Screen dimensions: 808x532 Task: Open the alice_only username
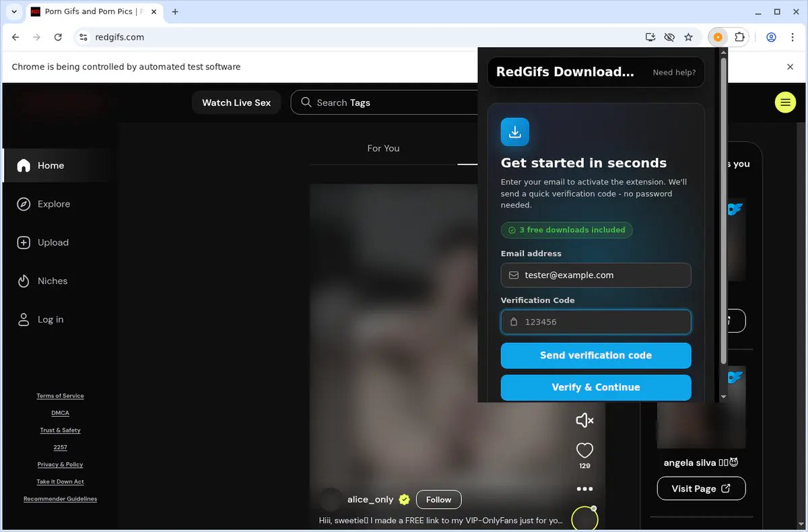click(370, 500)
